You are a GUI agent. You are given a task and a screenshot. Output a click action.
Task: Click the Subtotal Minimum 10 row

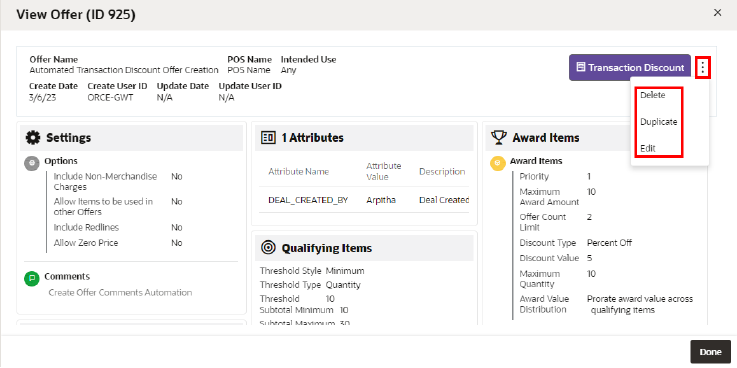coord(304,310)
